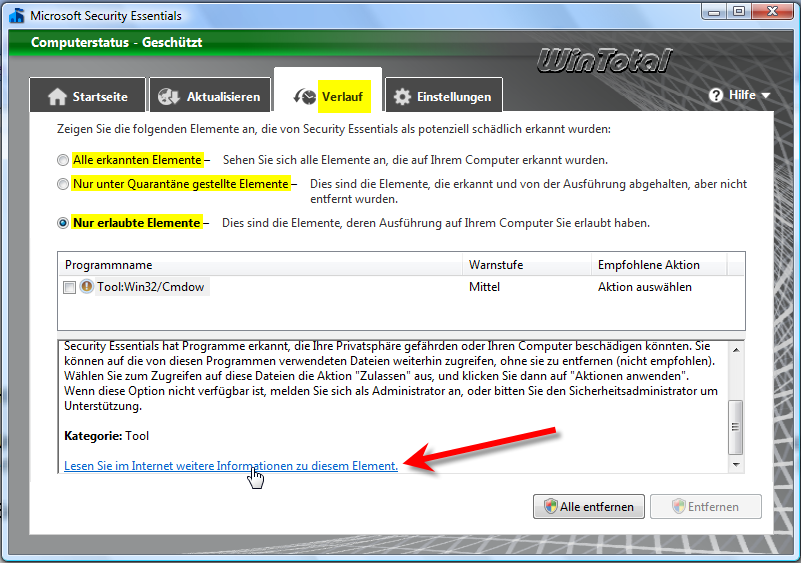This screenshot has width=801, height=563.
Task: Maximize the Microsoft Security Essentials window
Action: 739,11
